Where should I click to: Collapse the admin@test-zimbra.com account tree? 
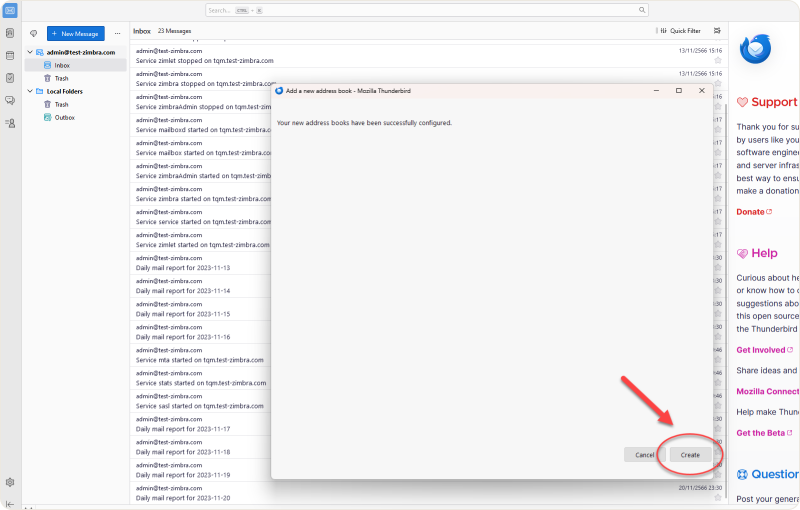[x=30, y=52]
